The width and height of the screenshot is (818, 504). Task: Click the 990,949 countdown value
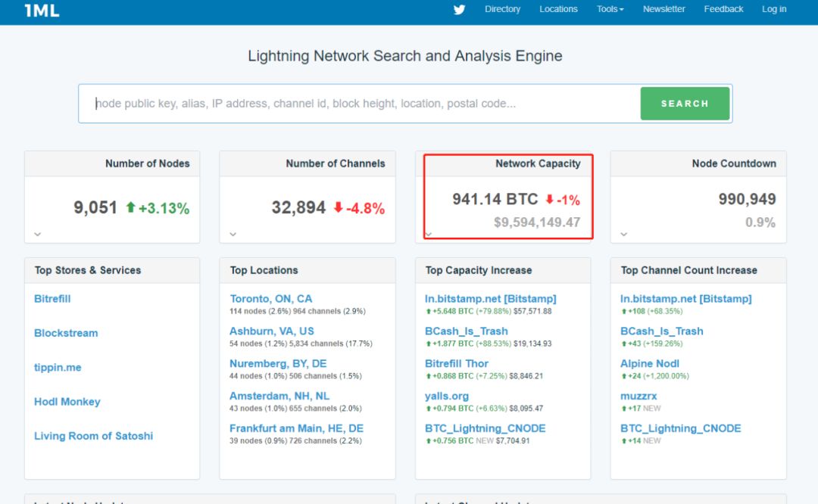pyautogui.click(x=747, y=198)
